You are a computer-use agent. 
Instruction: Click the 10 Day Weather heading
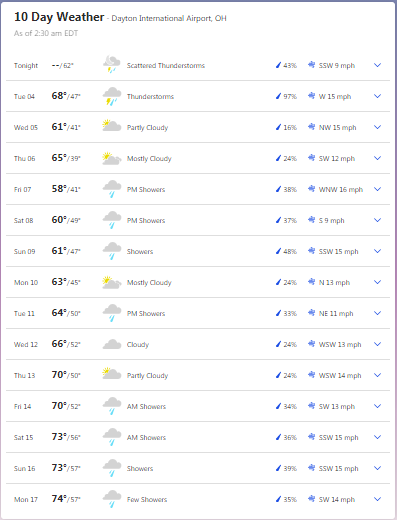tap(59, 17)
